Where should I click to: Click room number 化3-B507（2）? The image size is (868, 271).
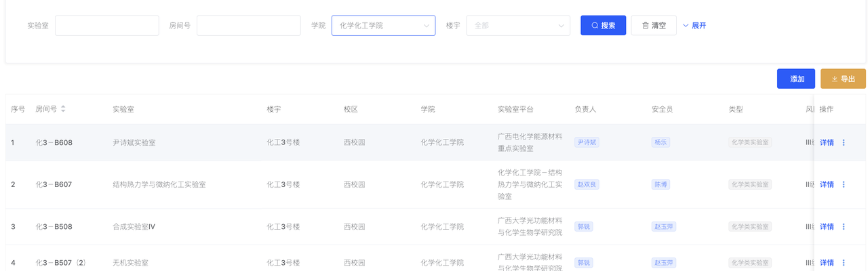click(x=61, y=262)
